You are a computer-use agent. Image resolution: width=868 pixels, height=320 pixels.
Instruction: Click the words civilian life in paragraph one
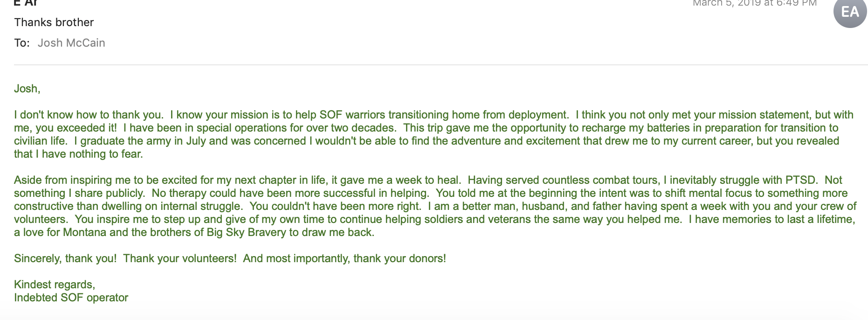(40, 141)
